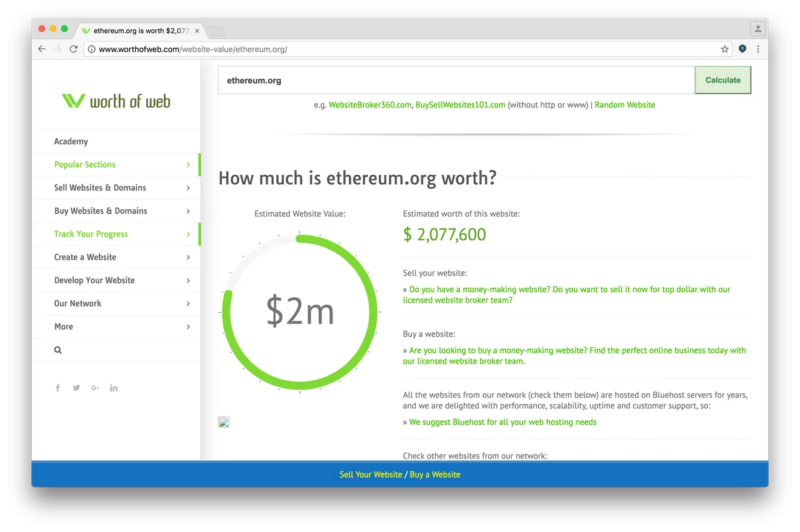
Task: Click the Worth of Web logo
Action: point(116,101)
